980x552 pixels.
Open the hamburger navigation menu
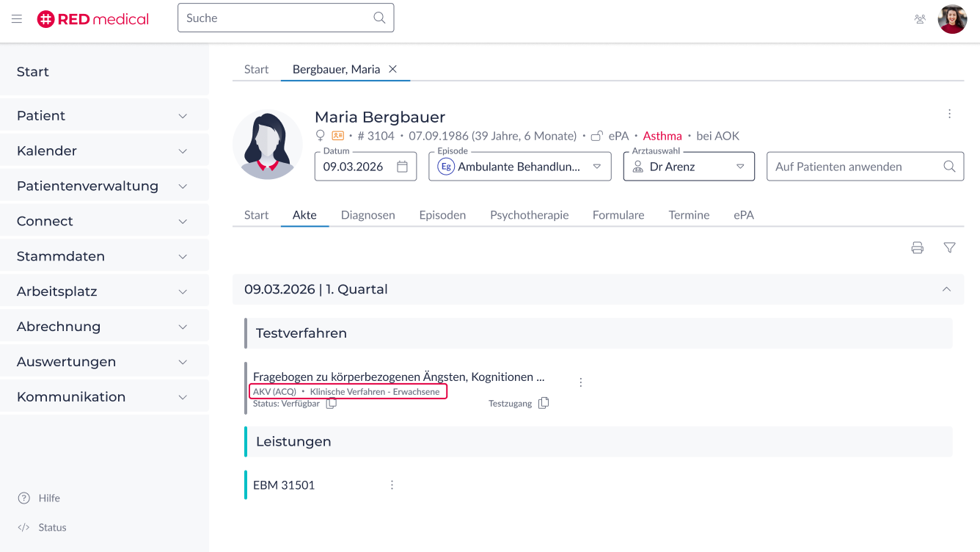pos(17,19)
